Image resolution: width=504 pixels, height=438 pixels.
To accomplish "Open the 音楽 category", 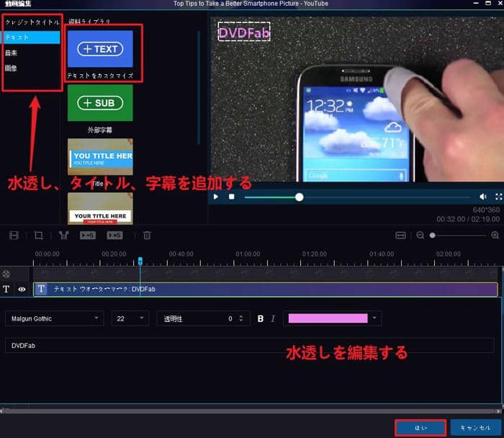I will (x=11, y=53).
